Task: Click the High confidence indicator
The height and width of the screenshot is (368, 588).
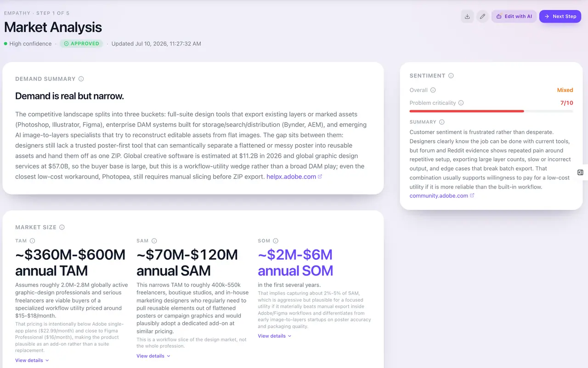Action: point(28,44)
